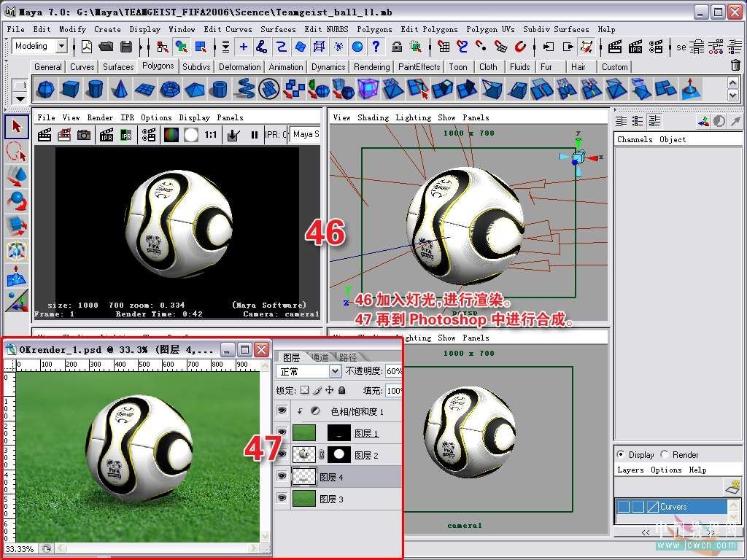747x560 pixels.
Task: Click the 填充 fill percentage field
Action: pyautogui.click(x=393, y=391)
